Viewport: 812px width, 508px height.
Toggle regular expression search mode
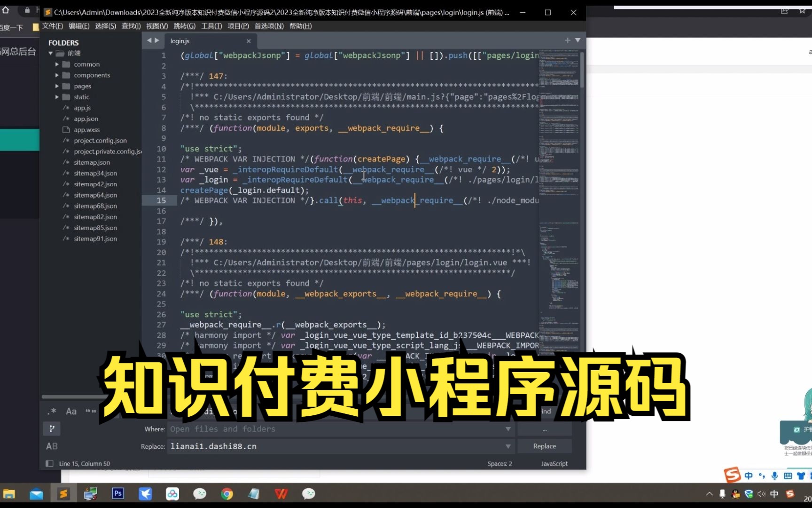(52, 411)
